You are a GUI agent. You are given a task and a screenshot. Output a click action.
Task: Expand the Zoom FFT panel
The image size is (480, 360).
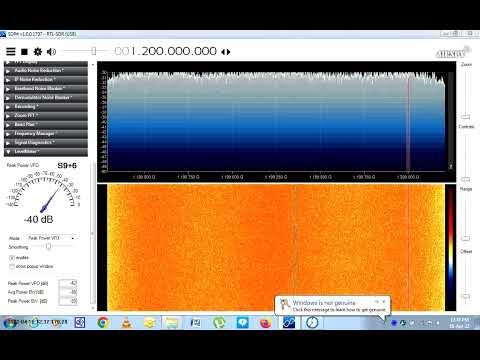click(x=46, y=116)
